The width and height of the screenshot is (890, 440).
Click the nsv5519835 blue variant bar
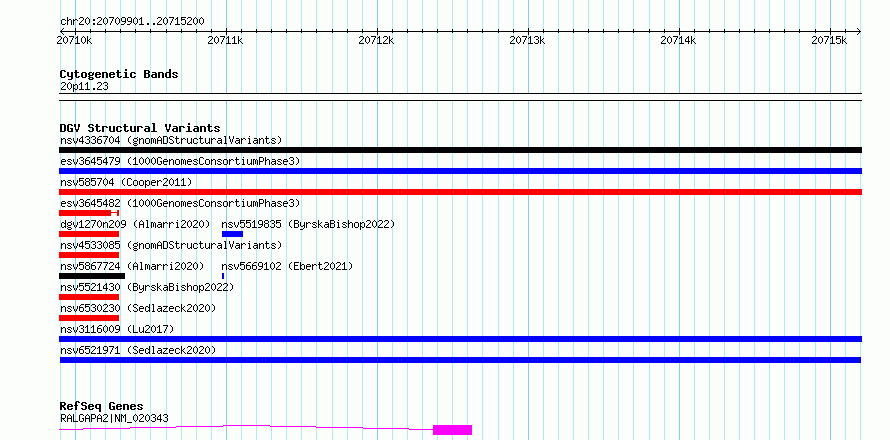[232, 234]
